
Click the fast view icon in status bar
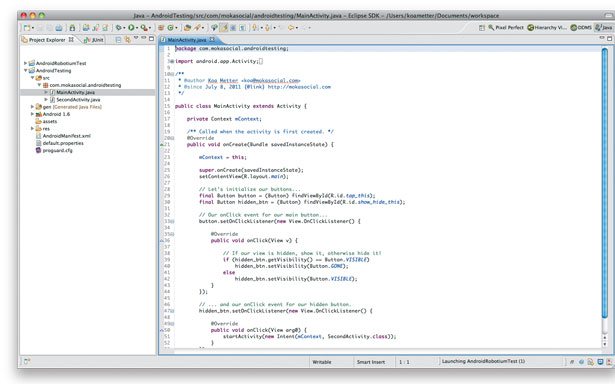click(x=27, y=361)
